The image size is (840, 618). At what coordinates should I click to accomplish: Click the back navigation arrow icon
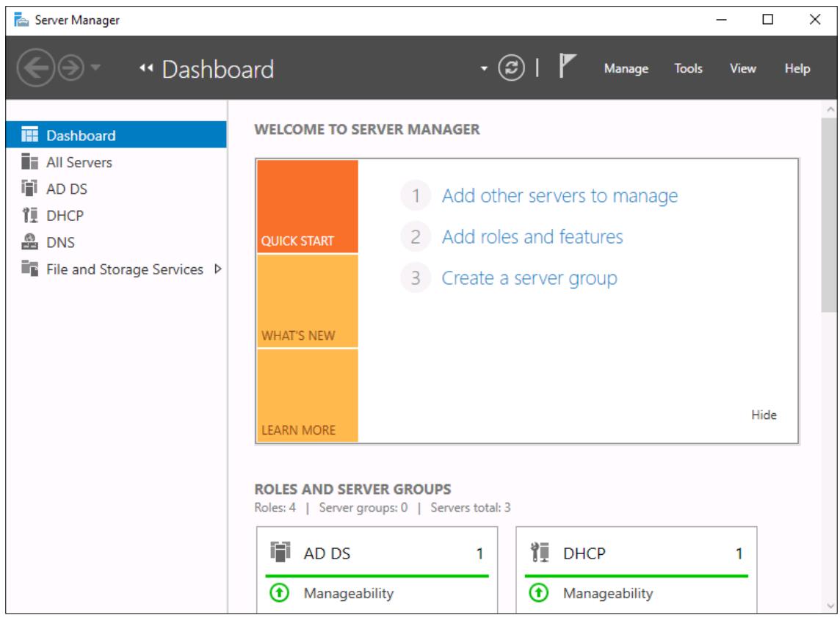point(35,68)
